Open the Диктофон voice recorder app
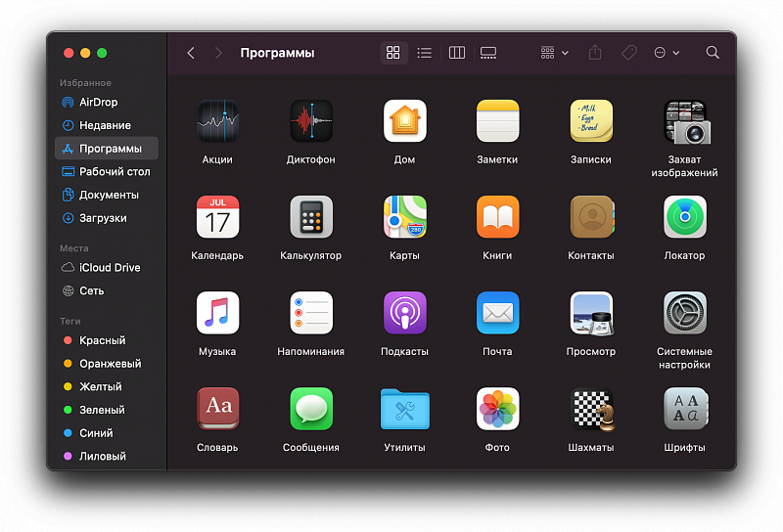Viewport: 783px width, 532px height. tap(311, 121)
